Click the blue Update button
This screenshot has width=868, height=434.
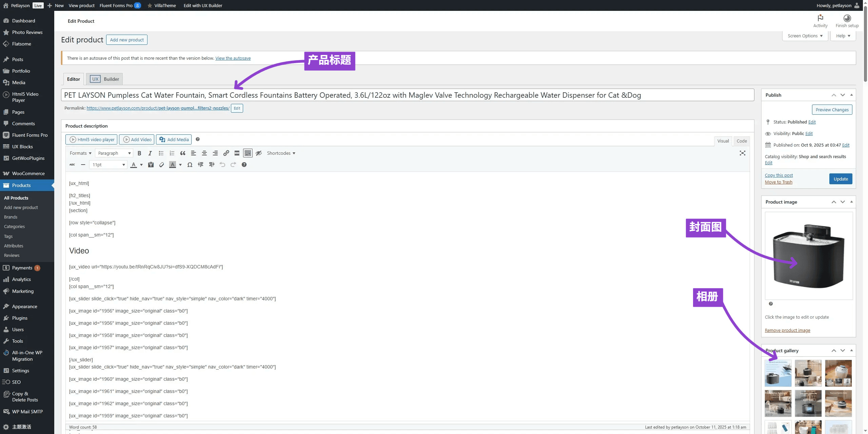click(x=841, y=179)
